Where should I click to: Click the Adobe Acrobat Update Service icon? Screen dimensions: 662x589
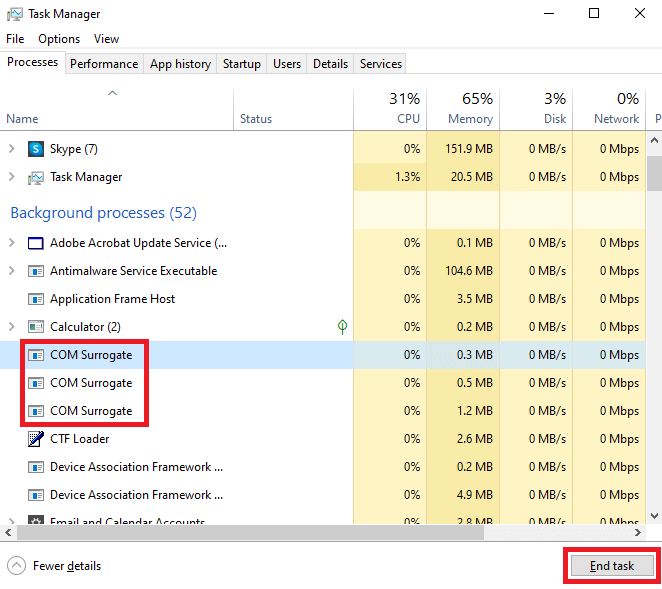tap(35, 243)
